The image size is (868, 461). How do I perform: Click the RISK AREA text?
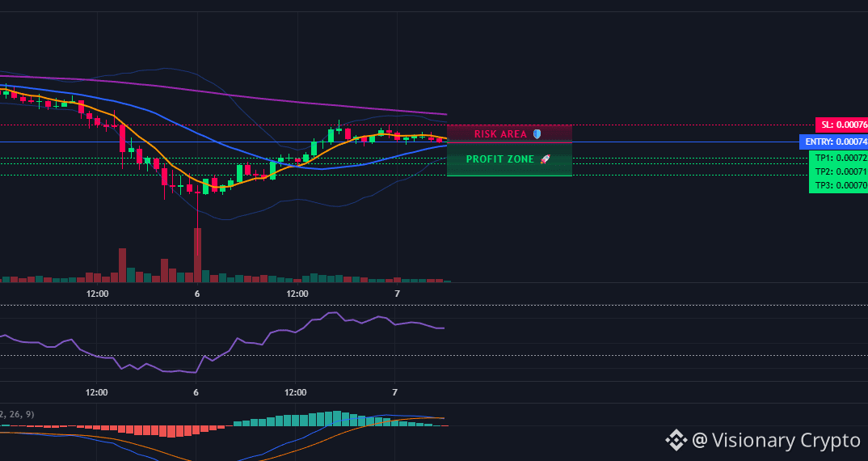[500, 134]
